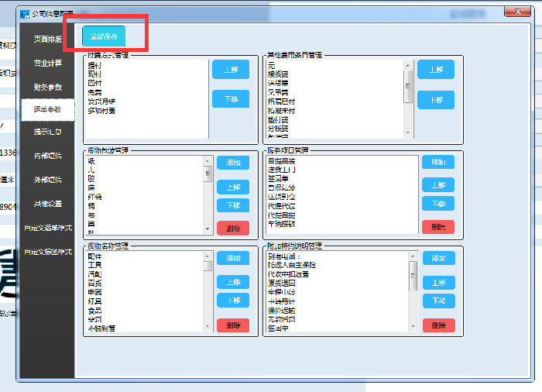Image resolution: width=542 pixels, height=392 pixels.
Task: Open the 其他设置 sidebar tab
Action: [x=47, y=204]
